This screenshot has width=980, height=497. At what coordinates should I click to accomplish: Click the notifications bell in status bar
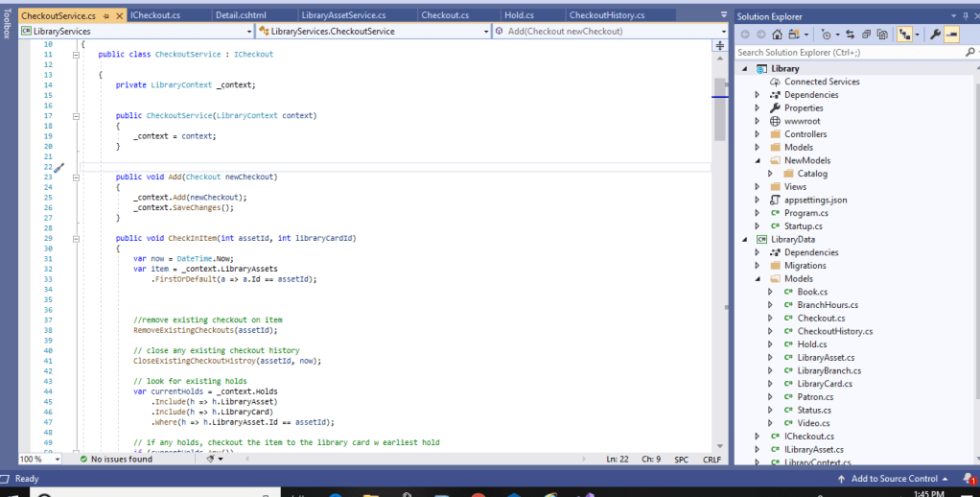[969, 479]
